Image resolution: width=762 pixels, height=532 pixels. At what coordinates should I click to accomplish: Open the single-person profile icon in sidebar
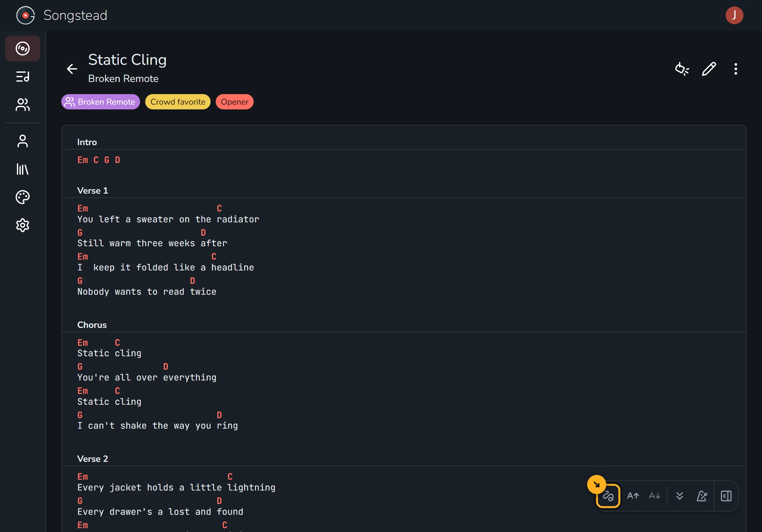[23, 141]
